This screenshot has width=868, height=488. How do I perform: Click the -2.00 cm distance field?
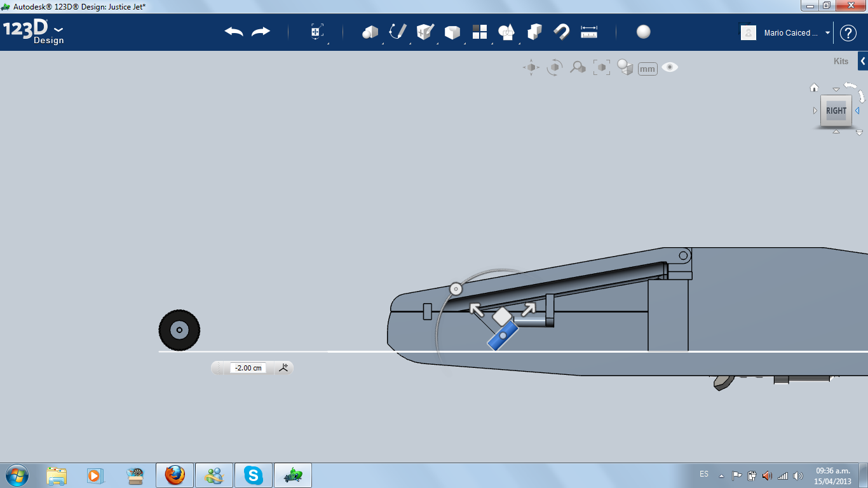pos(248,368)
